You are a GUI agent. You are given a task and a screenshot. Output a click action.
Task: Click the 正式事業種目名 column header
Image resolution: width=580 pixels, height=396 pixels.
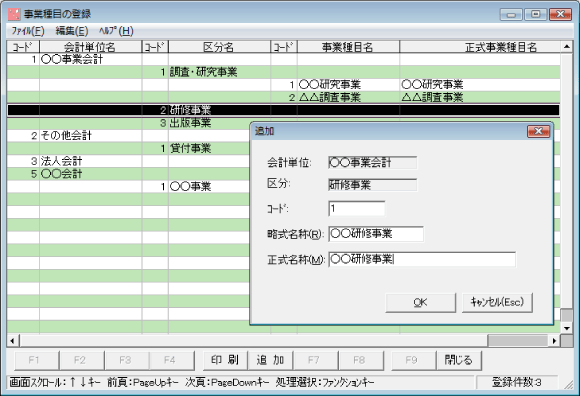tap(480, 47)
